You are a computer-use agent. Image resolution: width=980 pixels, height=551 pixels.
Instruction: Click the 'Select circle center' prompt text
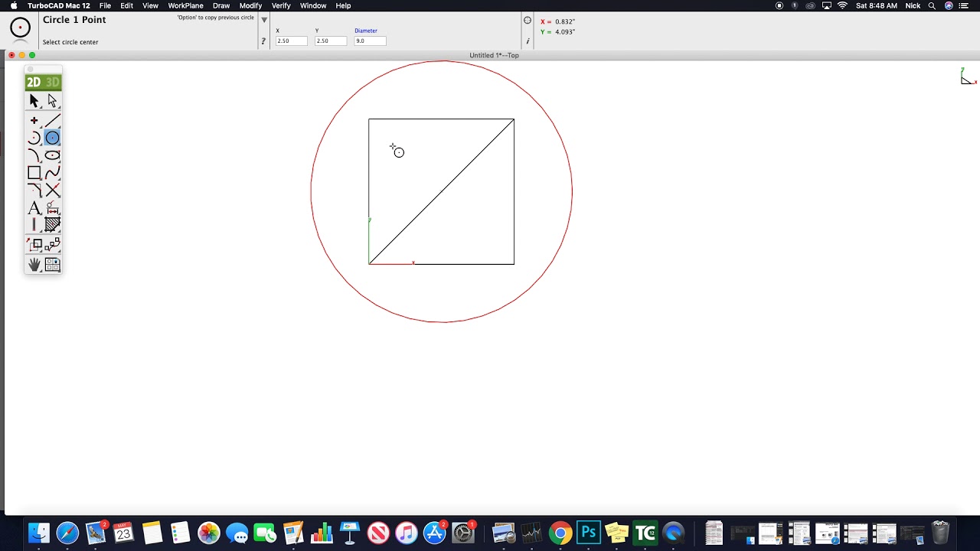coord(70,42)
